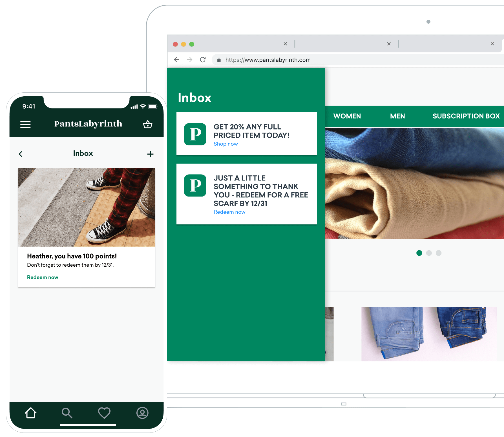
Task: Select the first carousel dot
Action: pos(419,253)
